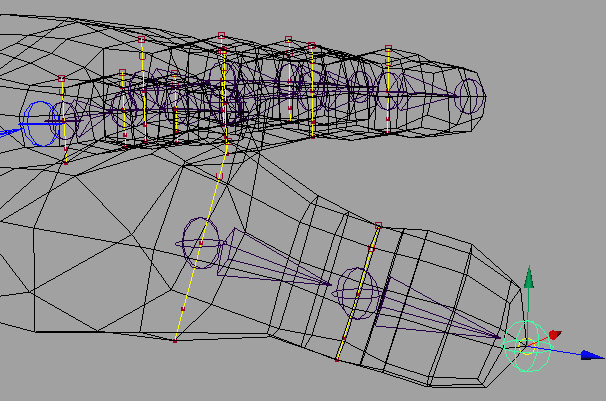Click bottom red square of the leftmost yellow line
The height and width of the screenshot is (401, 606).
66,150
